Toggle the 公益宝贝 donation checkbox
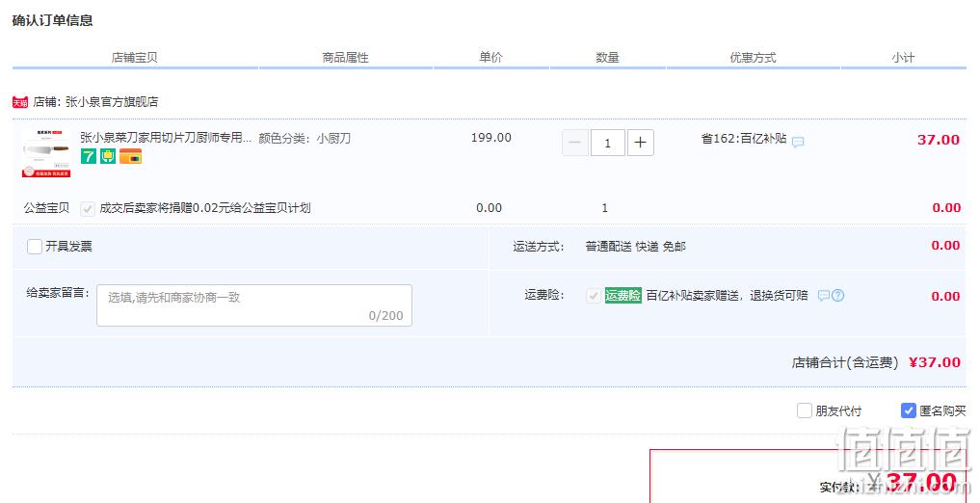980x503 pixels. 88,209
